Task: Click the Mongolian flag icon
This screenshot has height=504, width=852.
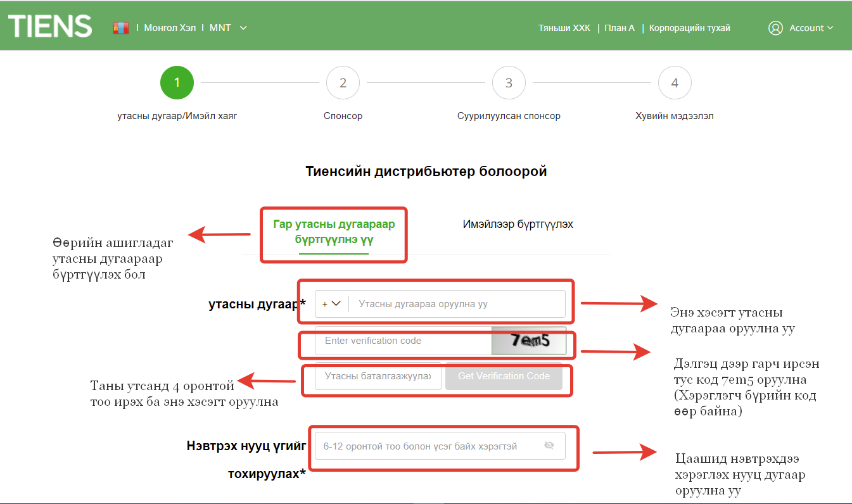Action: pos(121,28)
